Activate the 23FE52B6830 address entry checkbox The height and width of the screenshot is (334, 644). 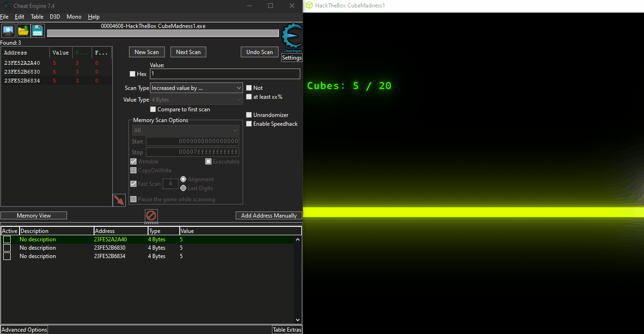point(7,248)
